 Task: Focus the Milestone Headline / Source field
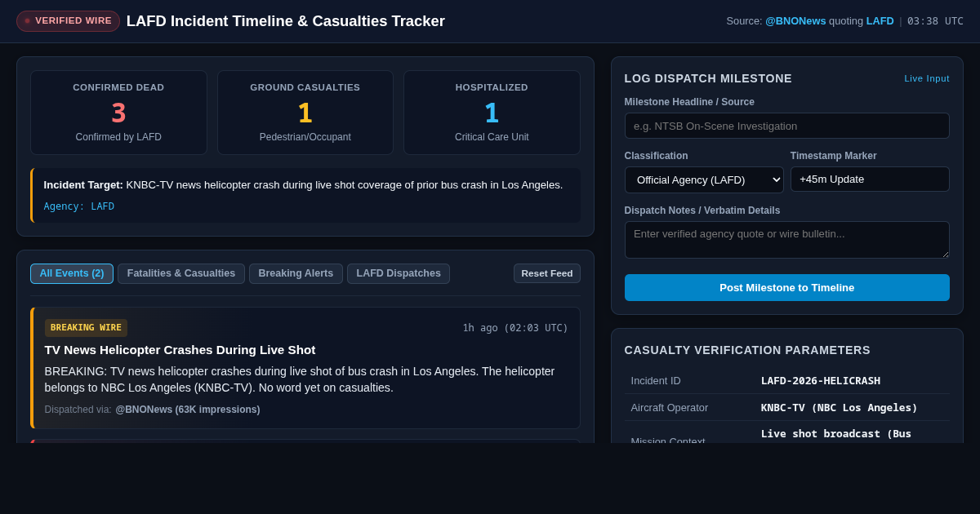(786, 126)
